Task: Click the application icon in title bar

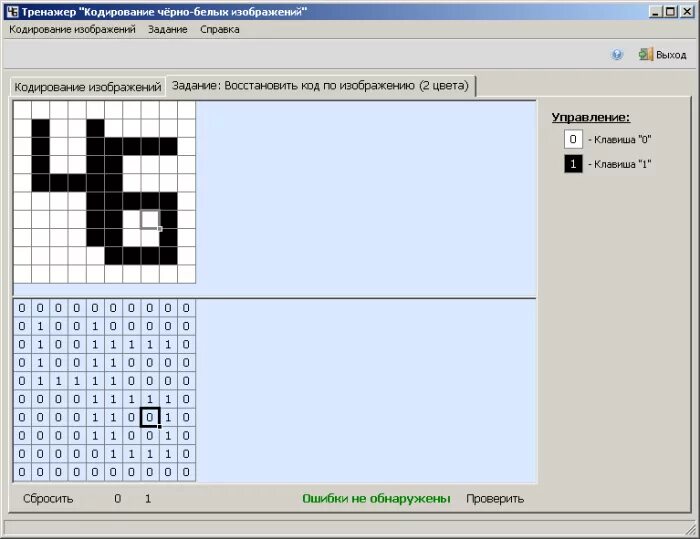Action: [12, 12]
